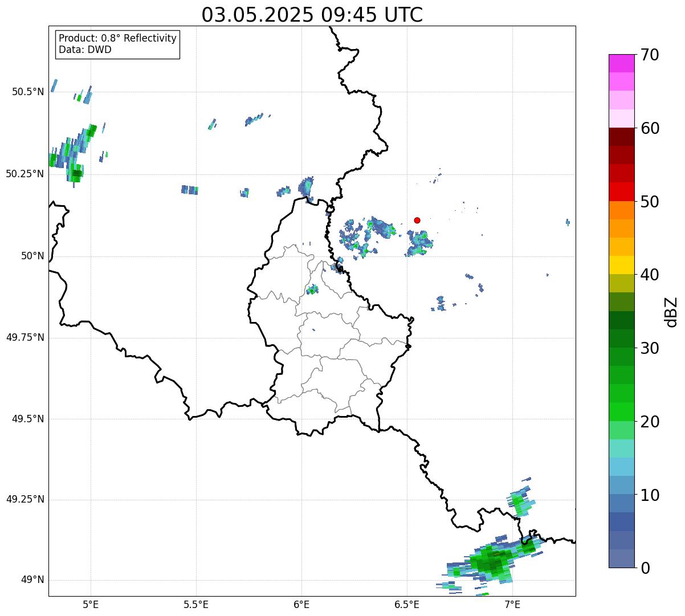This screenshot has height=616, width=685.
Task: Click the 50°N latitude label
Action: click(32, 256)
